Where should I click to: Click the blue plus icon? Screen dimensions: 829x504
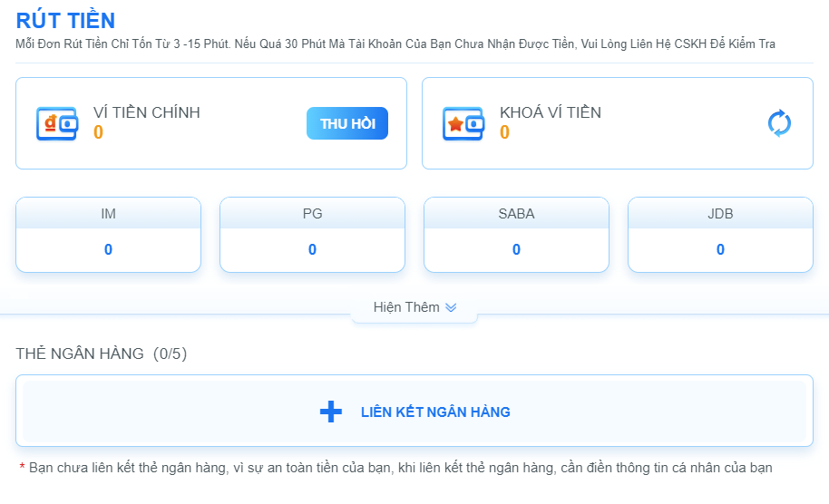331,412
